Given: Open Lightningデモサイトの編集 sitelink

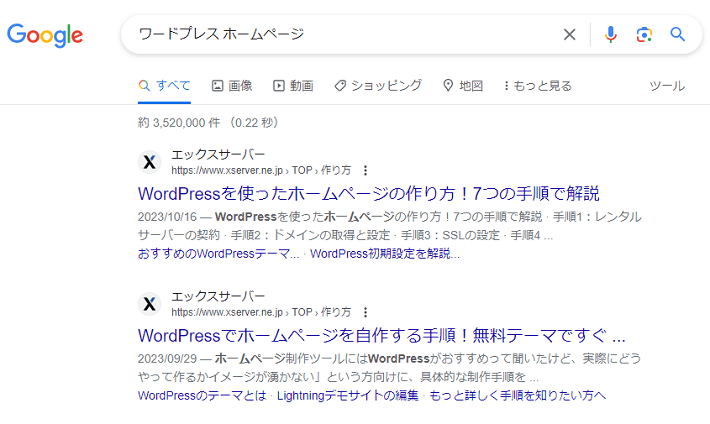Looking at the screenshot, I should point(348,395).
